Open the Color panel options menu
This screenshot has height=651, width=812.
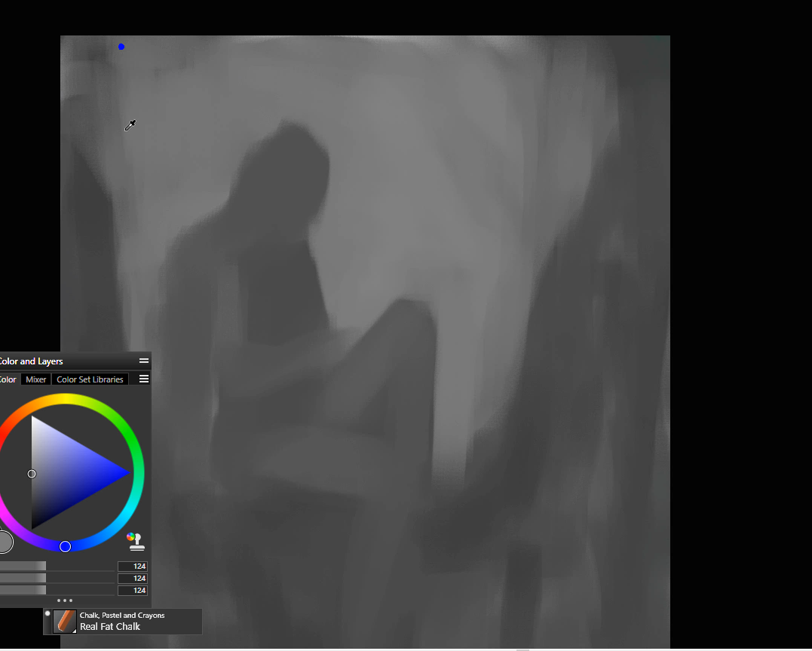point(144,379)
